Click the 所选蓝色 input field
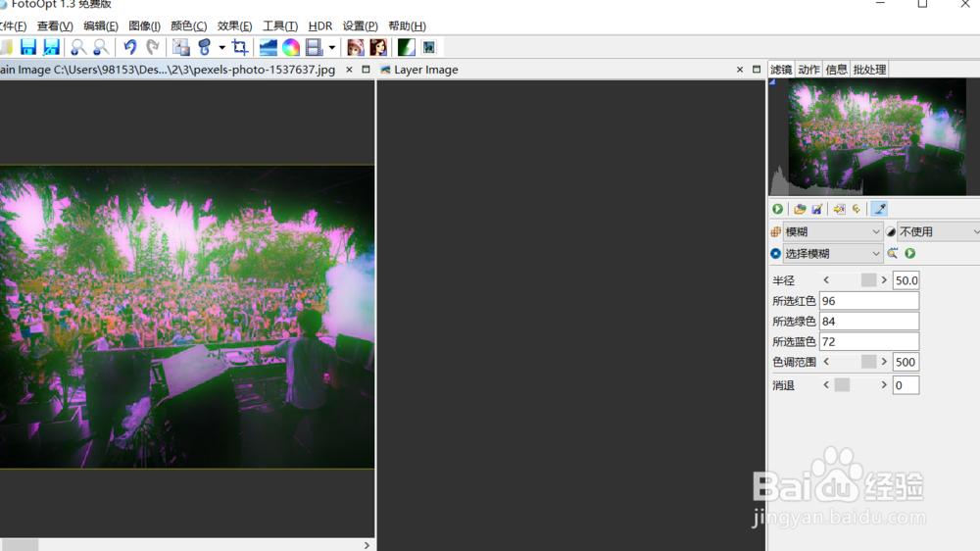Image resolution: width=980 pixels, height=551 pixels. point(869,341)
